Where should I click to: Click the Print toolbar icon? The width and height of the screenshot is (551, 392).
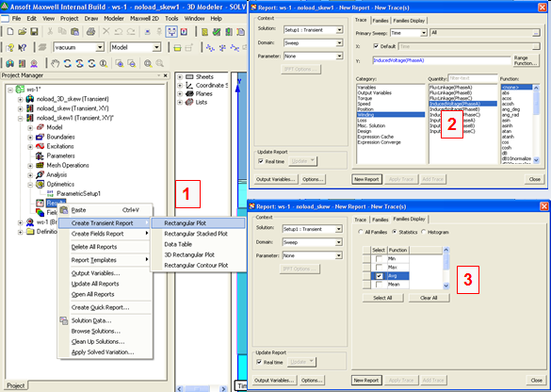pyautogui.click(x=90, y=32)
